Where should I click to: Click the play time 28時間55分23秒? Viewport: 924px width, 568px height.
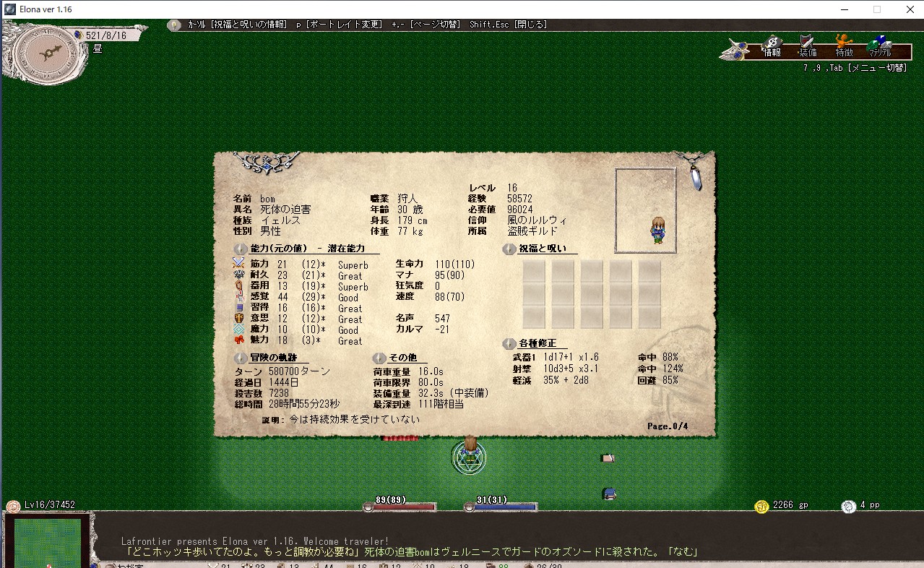(x=304, y=404)
